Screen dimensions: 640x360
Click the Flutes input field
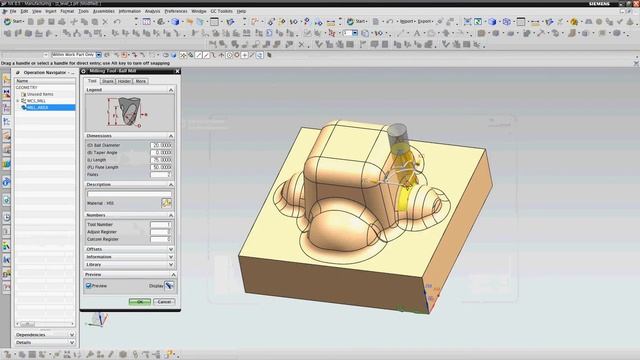pyautogui.click(x=161, y=175)
